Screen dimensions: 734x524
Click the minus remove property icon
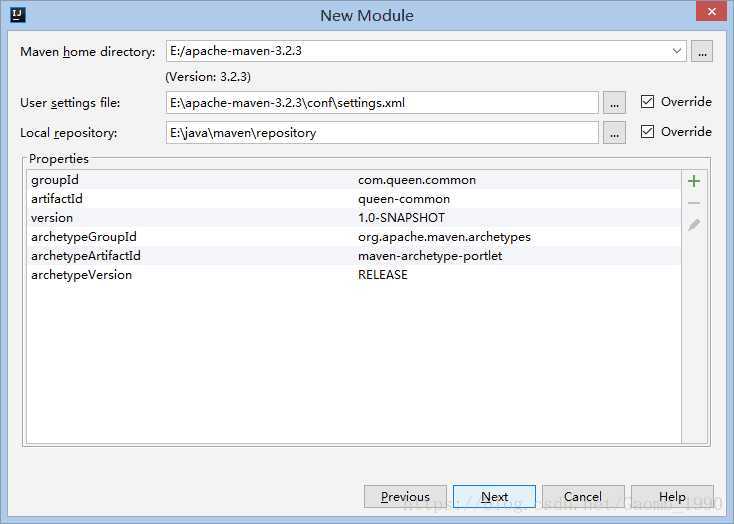(x=694, y=203)
